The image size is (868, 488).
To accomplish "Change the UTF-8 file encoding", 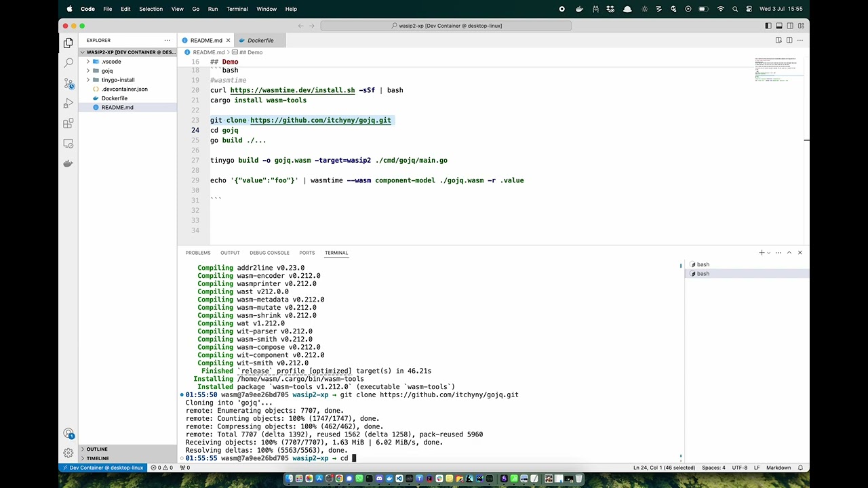I will [x=739, y=468].
